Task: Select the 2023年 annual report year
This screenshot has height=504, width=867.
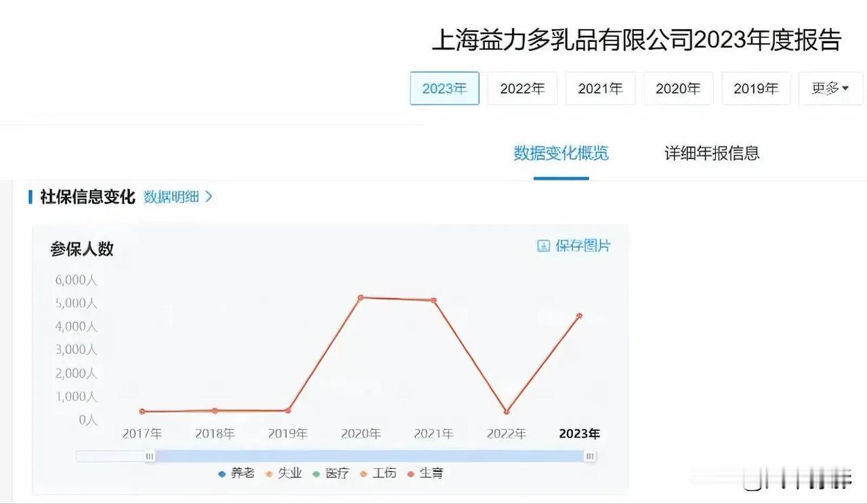Action: coord(444,89)
